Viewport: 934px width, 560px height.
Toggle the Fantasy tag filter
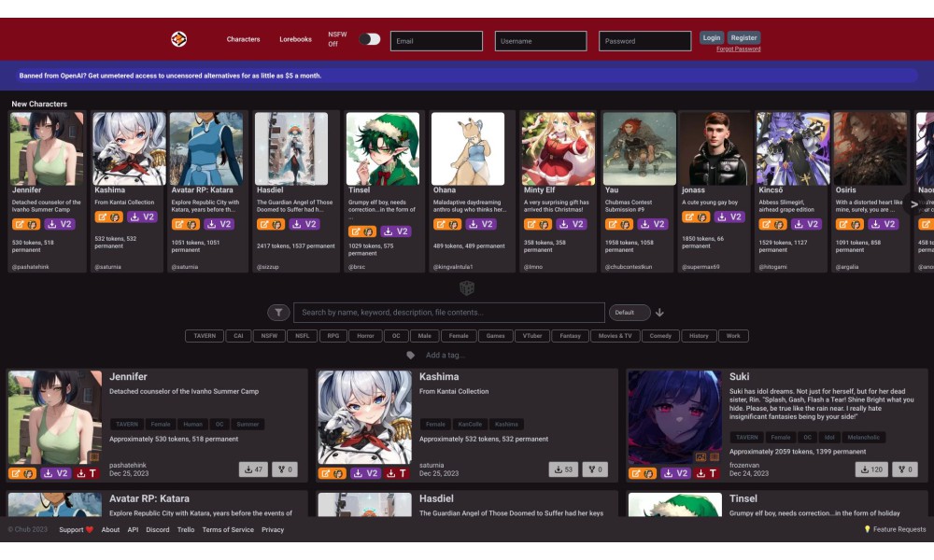[570, 336]
